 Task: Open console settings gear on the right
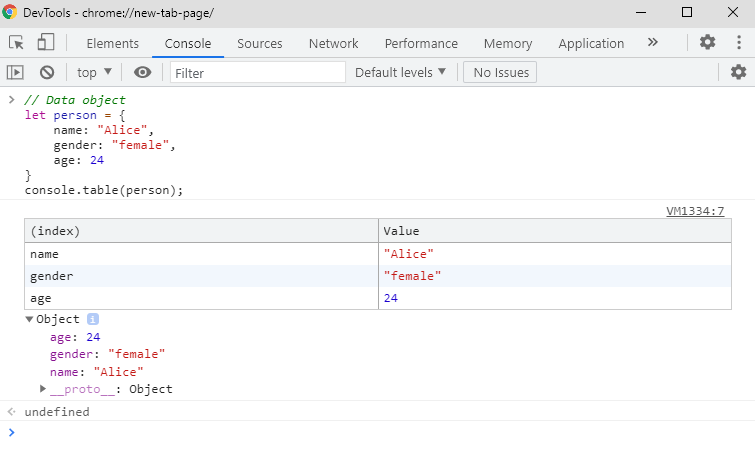pyautogui.click(x=738, y=72)
